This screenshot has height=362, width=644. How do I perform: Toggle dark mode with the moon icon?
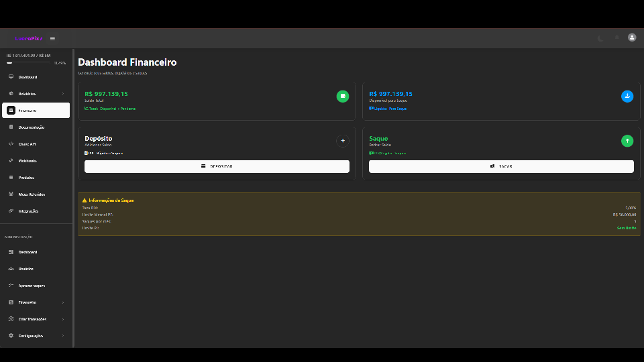[x=600, y=38]
